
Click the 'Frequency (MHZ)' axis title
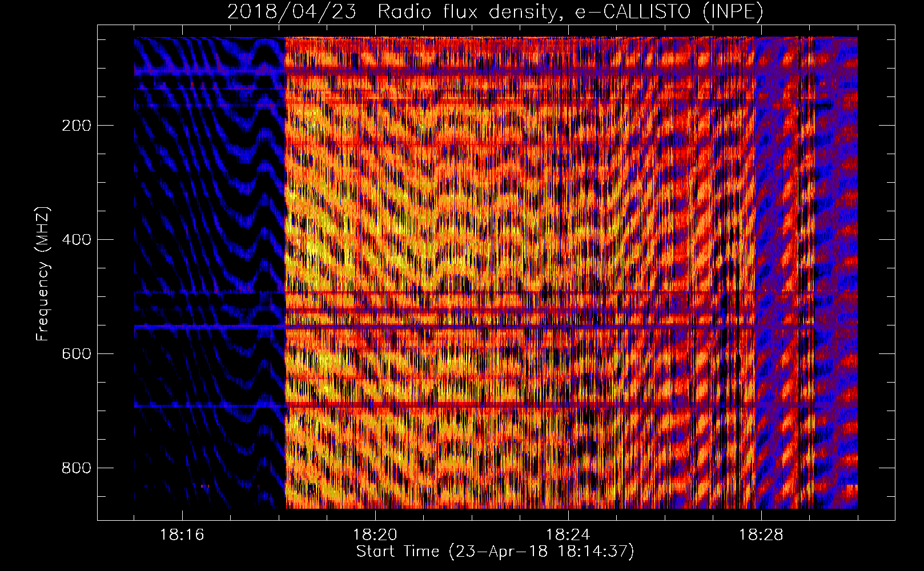pyautogui.click(x=43, y=274)
